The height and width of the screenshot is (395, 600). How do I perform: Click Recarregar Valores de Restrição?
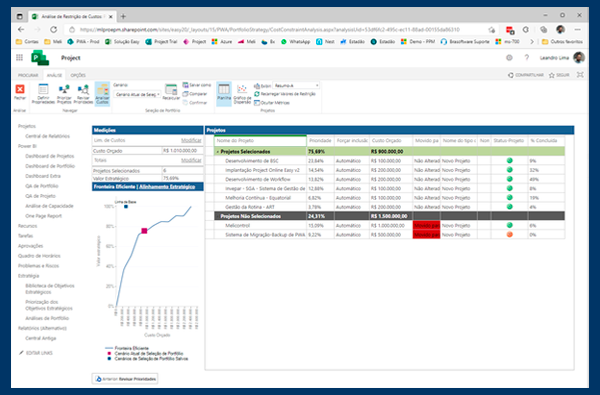(x=285, y=94)
